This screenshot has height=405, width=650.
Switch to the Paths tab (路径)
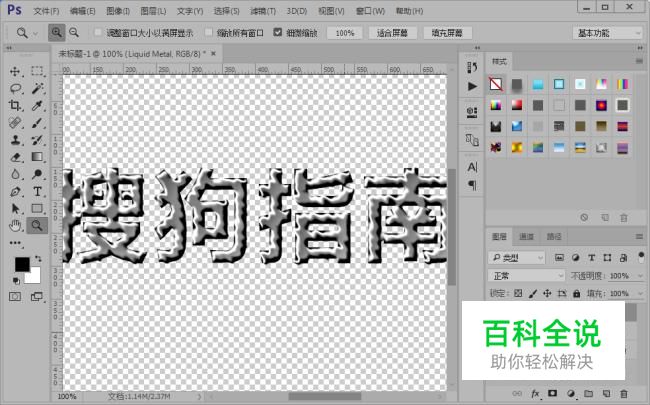pos(554,237)
